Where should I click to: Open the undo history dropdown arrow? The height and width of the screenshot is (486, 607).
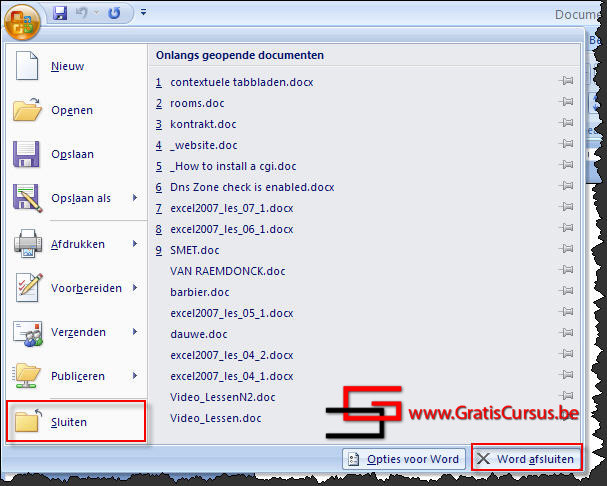pos(96,12)
